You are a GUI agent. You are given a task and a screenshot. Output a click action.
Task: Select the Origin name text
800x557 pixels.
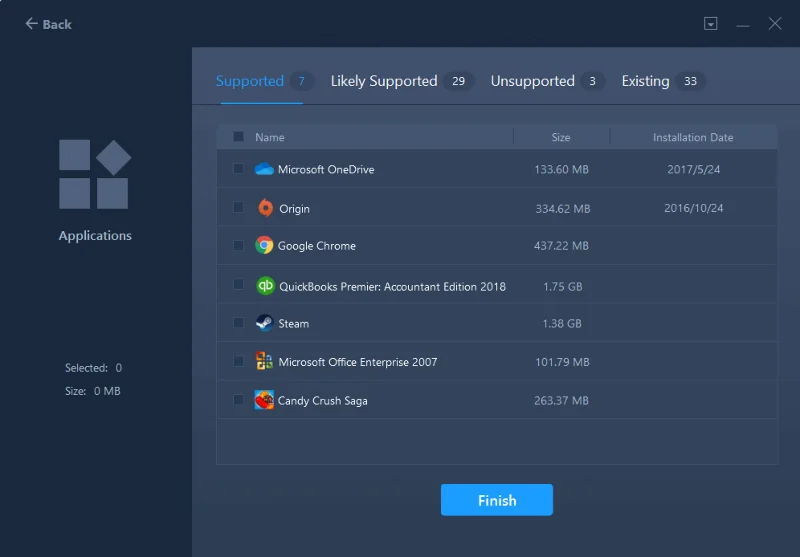[294, 209]
